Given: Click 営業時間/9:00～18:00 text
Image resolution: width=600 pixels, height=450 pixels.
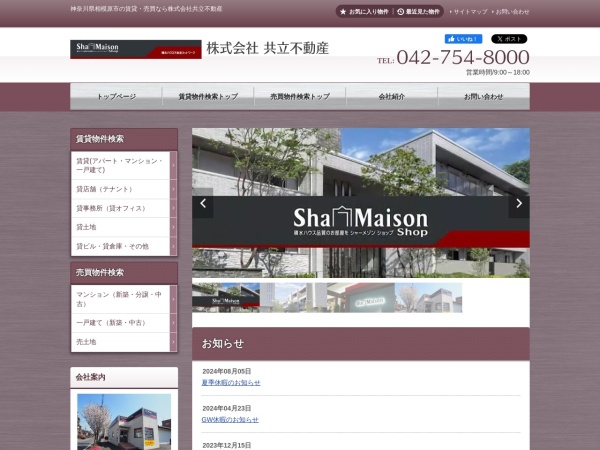Looking at the screenshot, I should [x=497, y=72].
